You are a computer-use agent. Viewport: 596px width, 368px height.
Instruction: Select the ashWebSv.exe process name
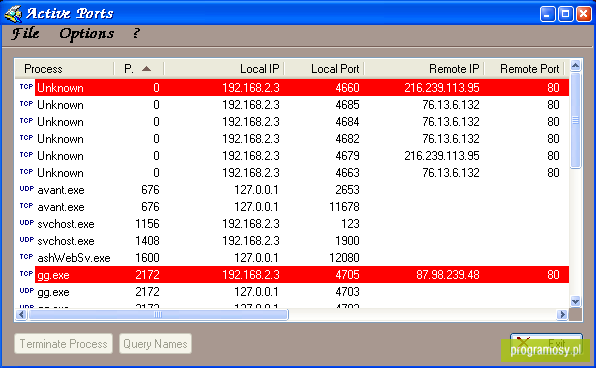(x=74, y=258)
